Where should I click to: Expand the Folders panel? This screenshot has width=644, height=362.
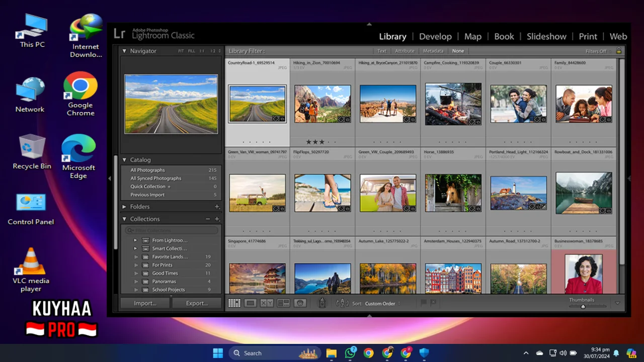124,207
